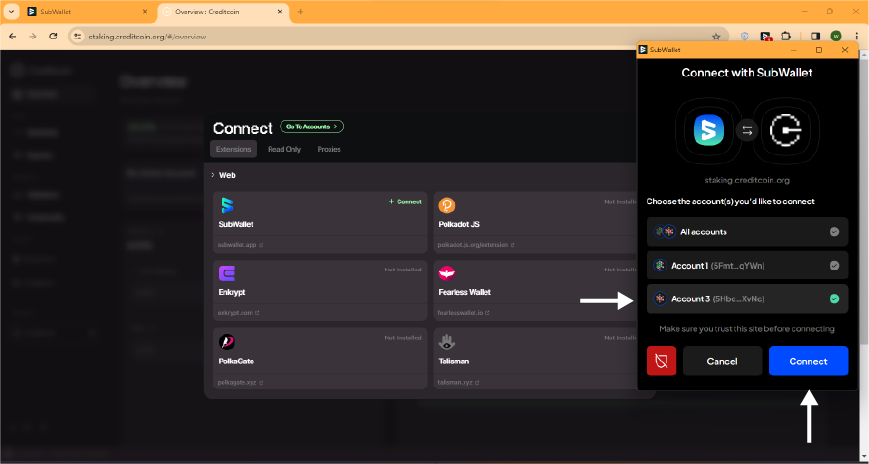Open the polkagate.xyz link

(241, 383)
